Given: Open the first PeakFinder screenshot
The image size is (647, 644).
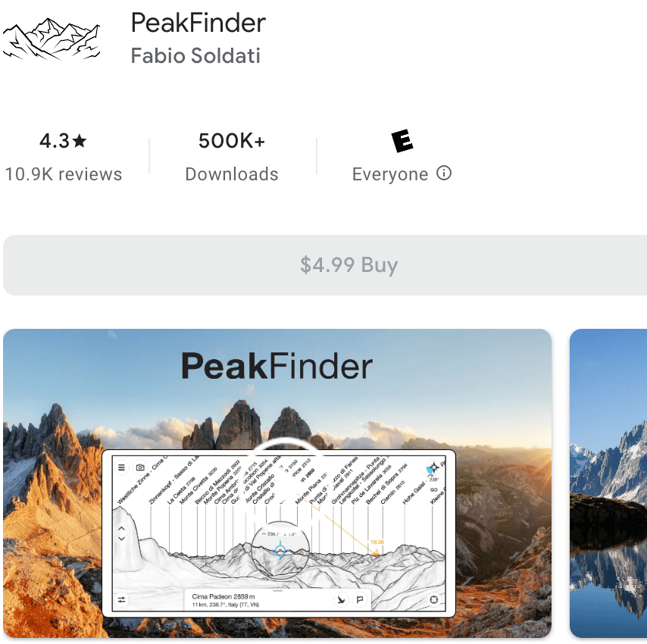Looking at the screenshot, I should click(277, 483).
